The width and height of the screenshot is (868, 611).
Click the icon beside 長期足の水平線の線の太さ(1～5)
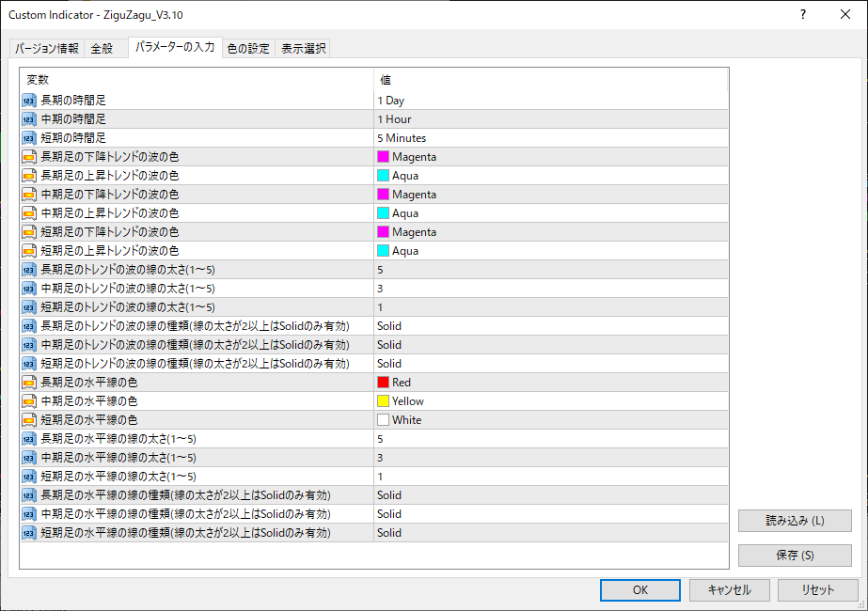pos(29,439)
